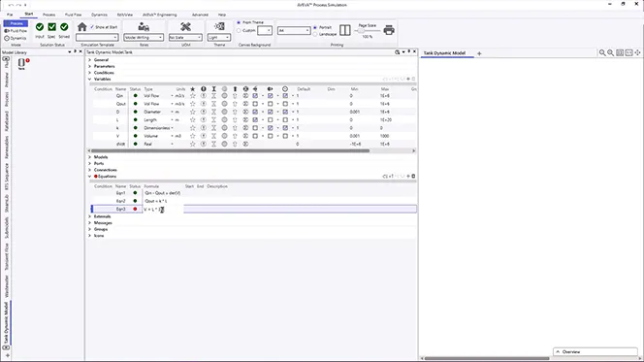Image resolution: width=644 pixels, height=362 pixels.
Task: Click the zoom out magnifier on canvas toolbar
Action: pos(602,53)
